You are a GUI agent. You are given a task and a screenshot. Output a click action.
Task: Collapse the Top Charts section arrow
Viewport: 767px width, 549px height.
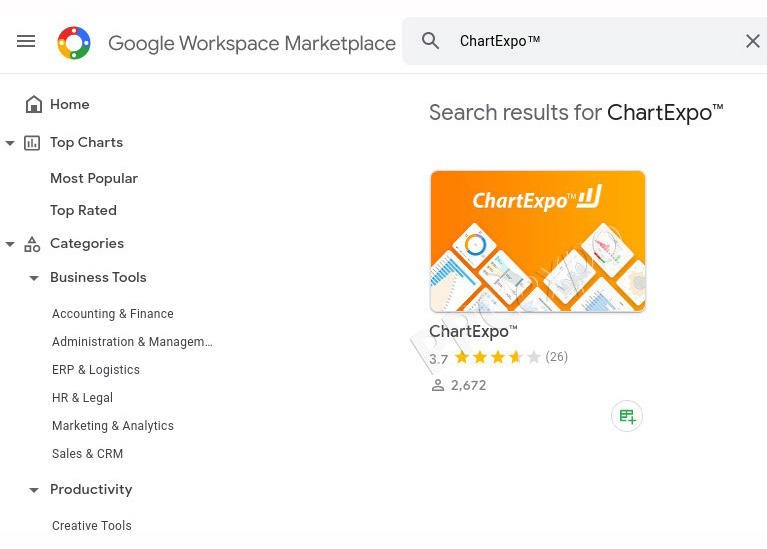(10, 143)
